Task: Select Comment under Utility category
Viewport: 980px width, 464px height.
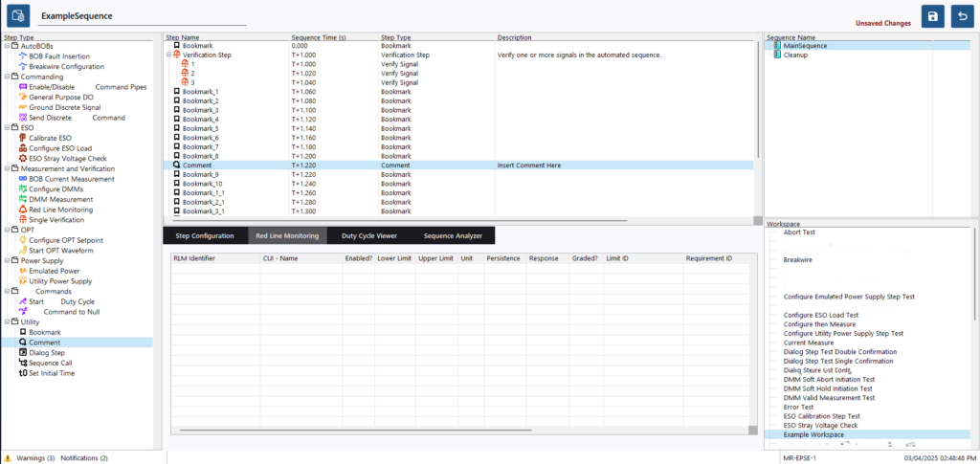Action: coord(44,342)
